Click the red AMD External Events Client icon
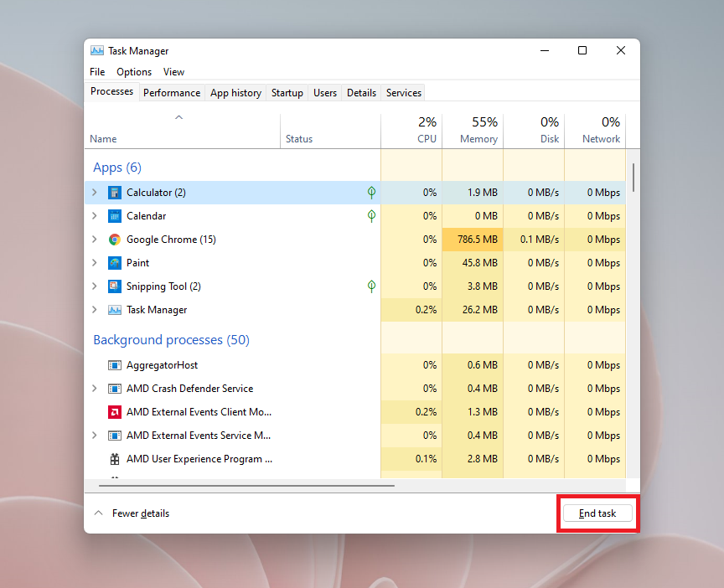Image resolution: width=724 pixels, height=588 pixels. click(x=115, y=412)
